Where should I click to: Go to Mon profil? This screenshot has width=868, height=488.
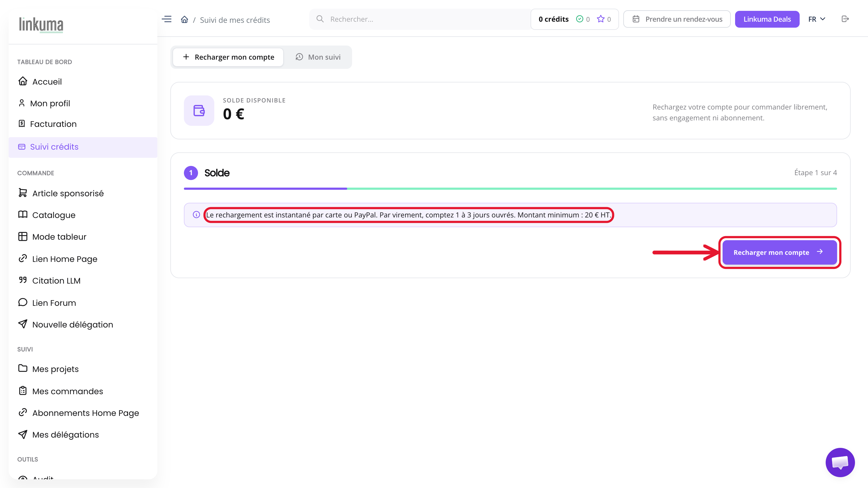tap(83, 103)
